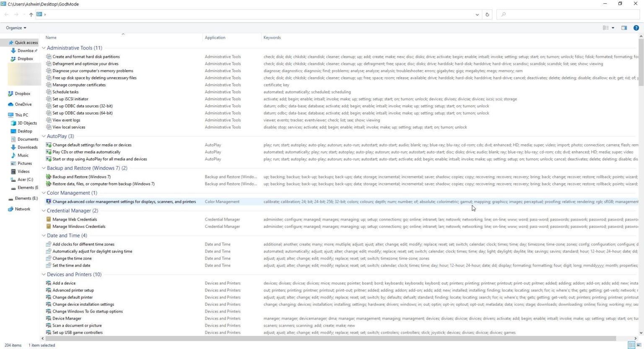Sort by Keywords column header
The height and width of the screenshot is (349, 644).
[272, 38]
